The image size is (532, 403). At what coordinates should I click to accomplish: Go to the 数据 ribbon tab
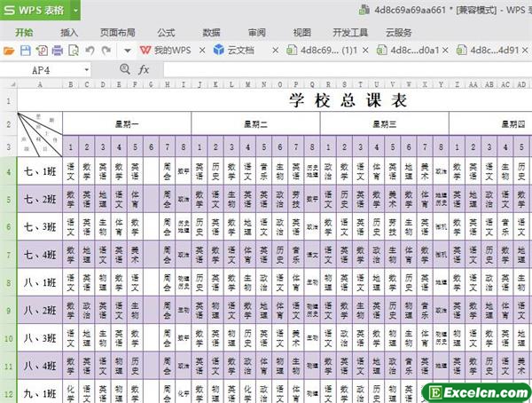pyautogui.click(x=211, y=33)
